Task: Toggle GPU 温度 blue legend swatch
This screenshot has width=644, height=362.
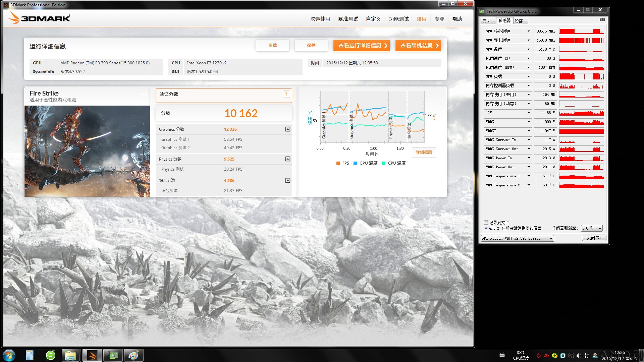Action: (x=355, y=163)
